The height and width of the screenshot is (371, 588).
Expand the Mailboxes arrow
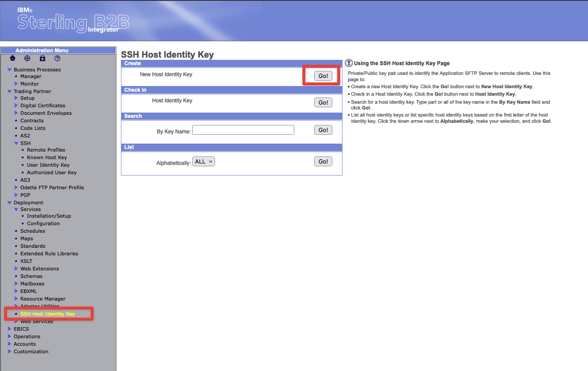[x=16, y=284]
